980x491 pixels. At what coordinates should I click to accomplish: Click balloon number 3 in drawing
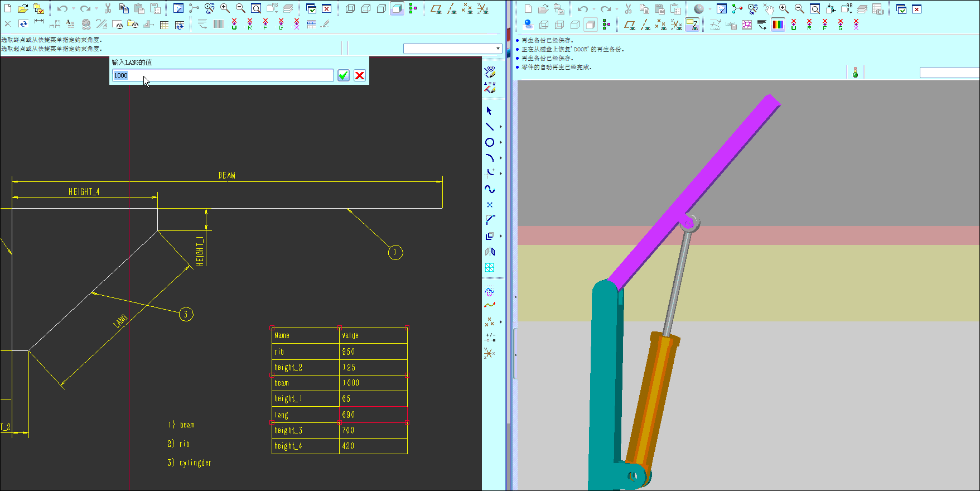coord(186,315)
